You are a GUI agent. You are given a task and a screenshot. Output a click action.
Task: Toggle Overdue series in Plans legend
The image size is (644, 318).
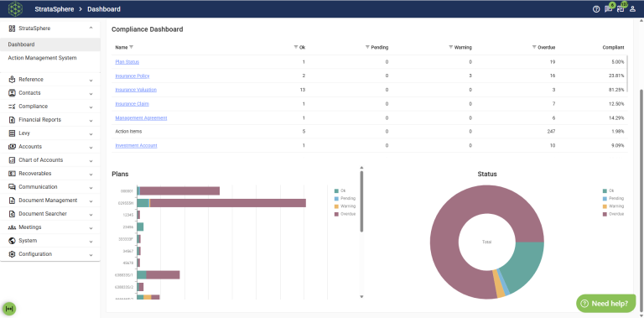345,214
